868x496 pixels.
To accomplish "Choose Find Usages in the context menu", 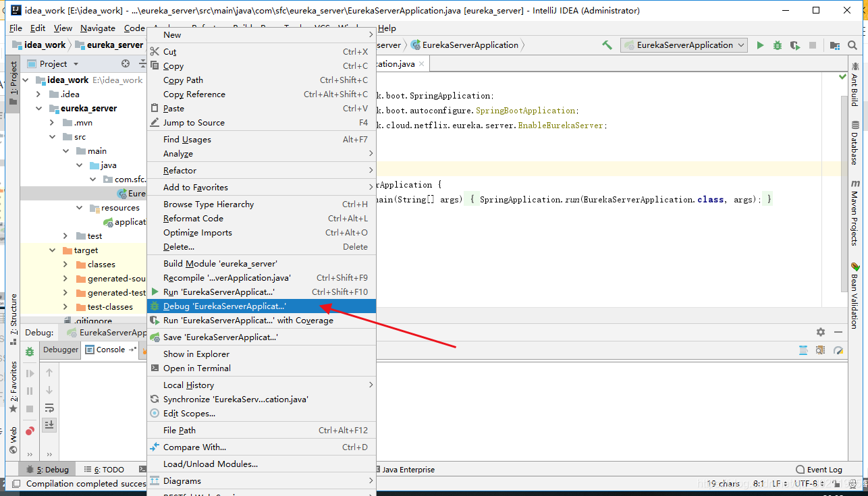I will pyautogui.click(x=261, y=139).
